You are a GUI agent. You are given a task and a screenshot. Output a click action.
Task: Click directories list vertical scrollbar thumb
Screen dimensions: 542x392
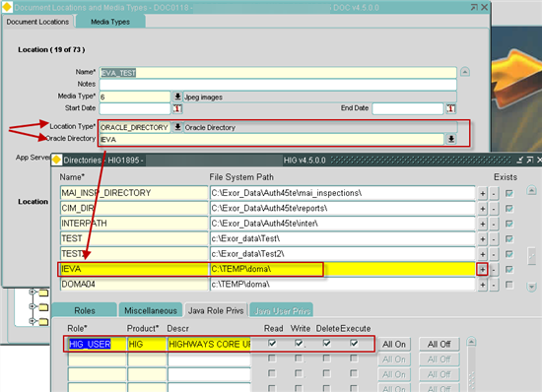531,256
